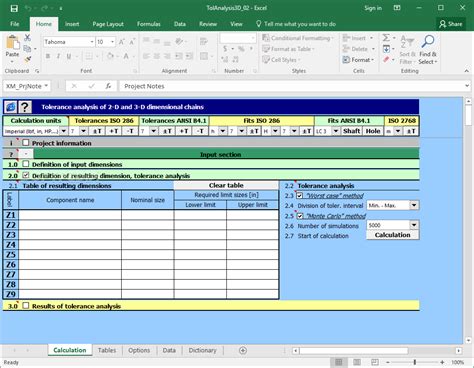Expand the formula bar
The height and width of the screenshot is (368, 474).
[x=467, y=86]
